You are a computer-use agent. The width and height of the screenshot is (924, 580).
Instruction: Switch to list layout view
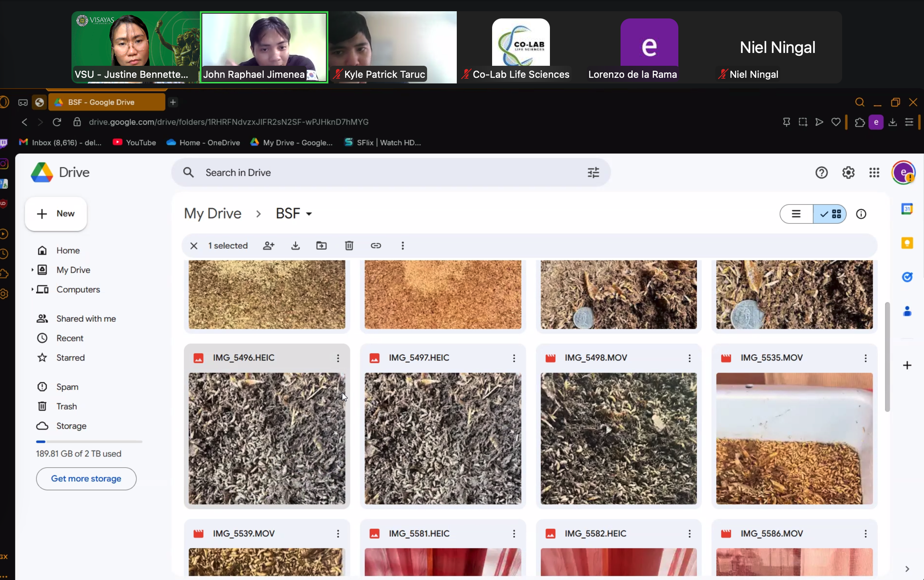pyautogui.click(x=796, y=214)
